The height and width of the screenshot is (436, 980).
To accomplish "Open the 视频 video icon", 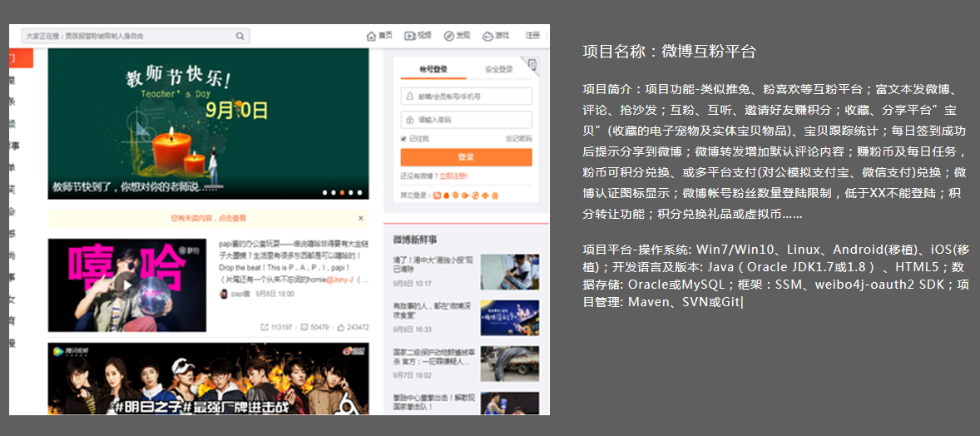I will 410,36.
